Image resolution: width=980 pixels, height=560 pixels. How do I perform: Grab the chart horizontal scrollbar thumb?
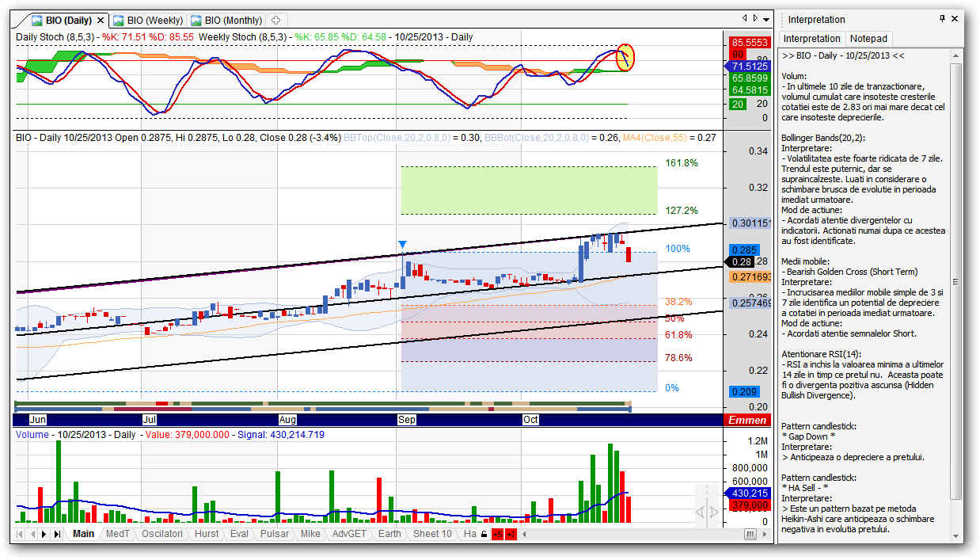coord(750,535)
